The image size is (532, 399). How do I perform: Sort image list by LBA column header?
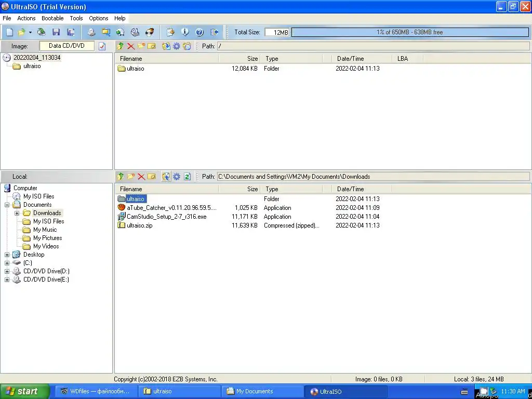[407, 59]
